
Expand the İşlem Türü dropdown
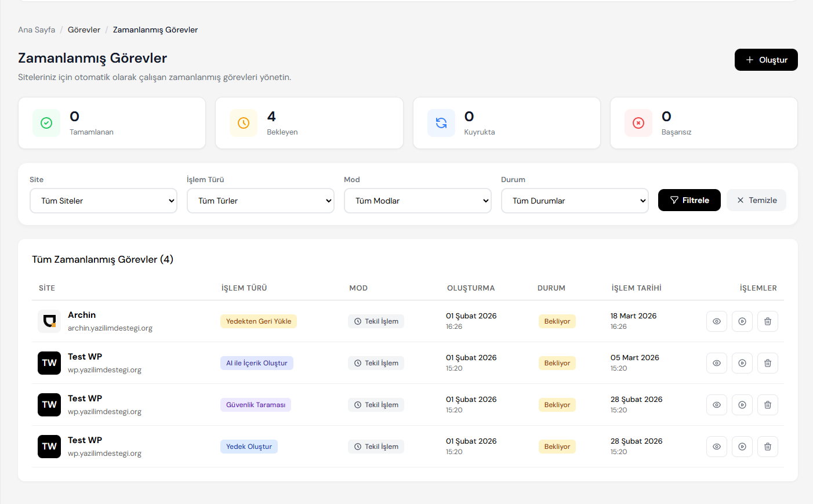click(260, 201)
